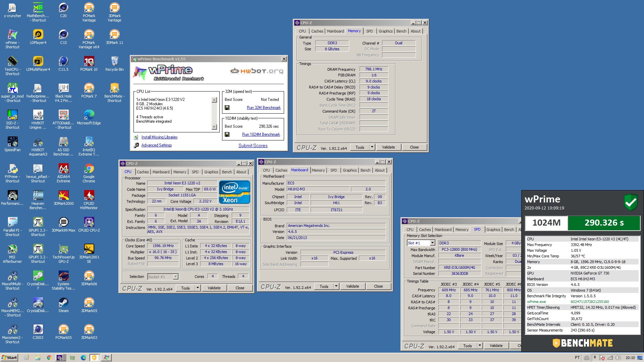Open the y-cruncher desktop icon
Image resolution: width=644 pixels, height=362 pixels.
coord(12,10)
